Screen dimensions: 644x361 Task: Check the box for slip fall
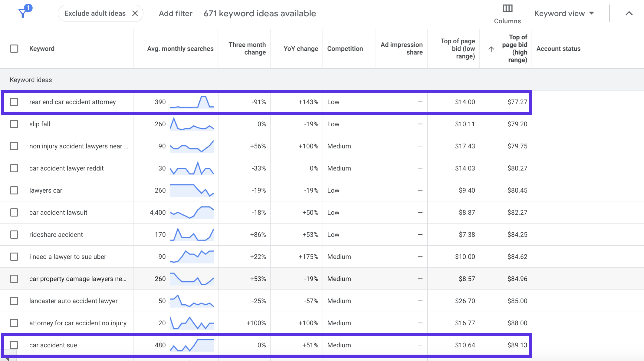pyautogui.click(x=14, y=124)
